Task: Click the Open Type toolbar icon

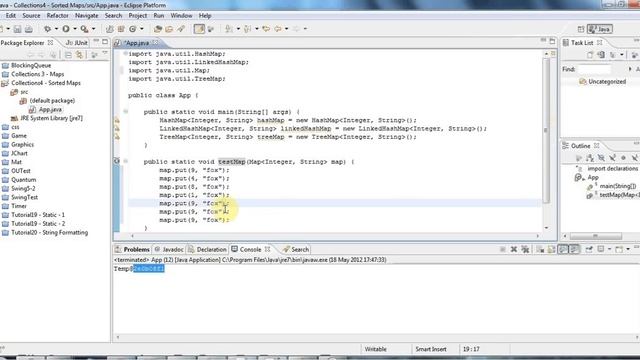Action: pos(158,29)
